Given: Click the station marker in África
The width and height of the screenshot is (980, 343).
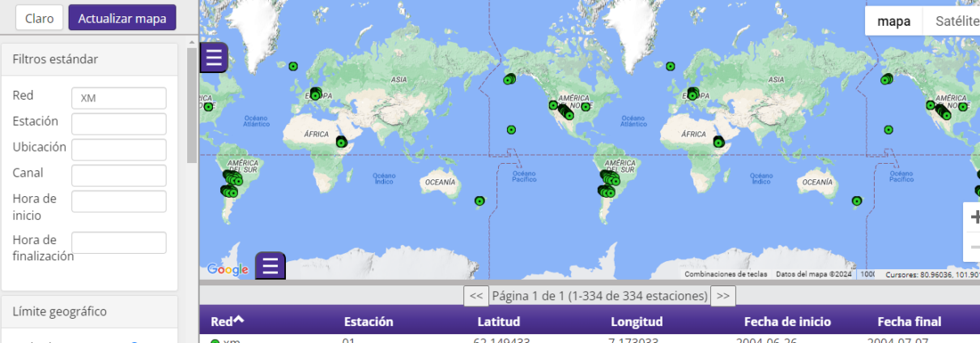Looking at the screenshot, I should pos(341,142).
